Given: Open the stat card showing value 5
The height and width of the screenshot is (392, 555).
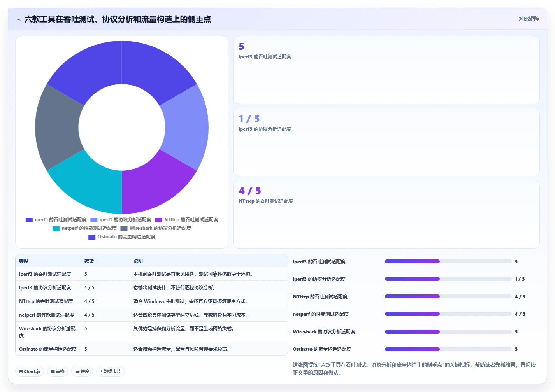Looking at the screenshot, I should pyautogui.click(x=386, y=70).
